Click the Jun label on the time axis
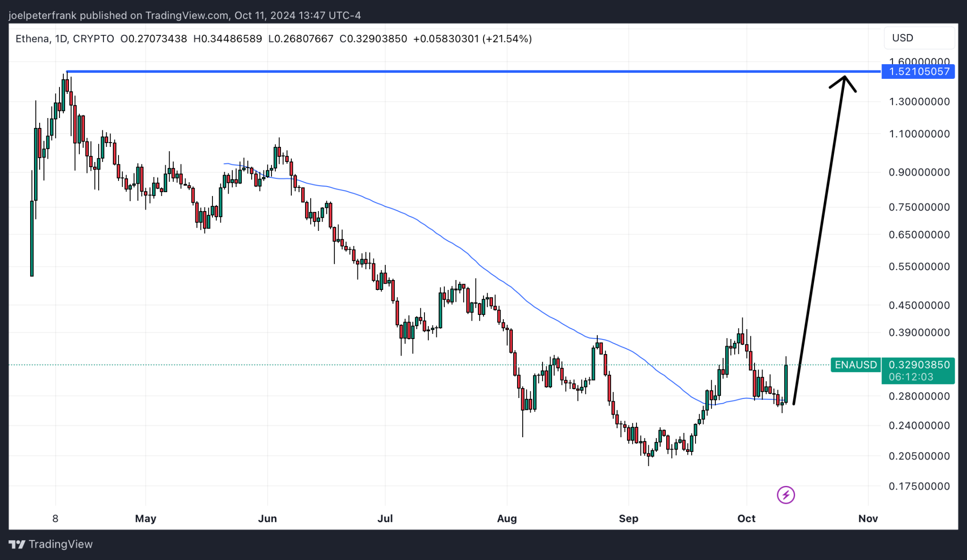Screen dimensions: 967x560 [267, 518]
